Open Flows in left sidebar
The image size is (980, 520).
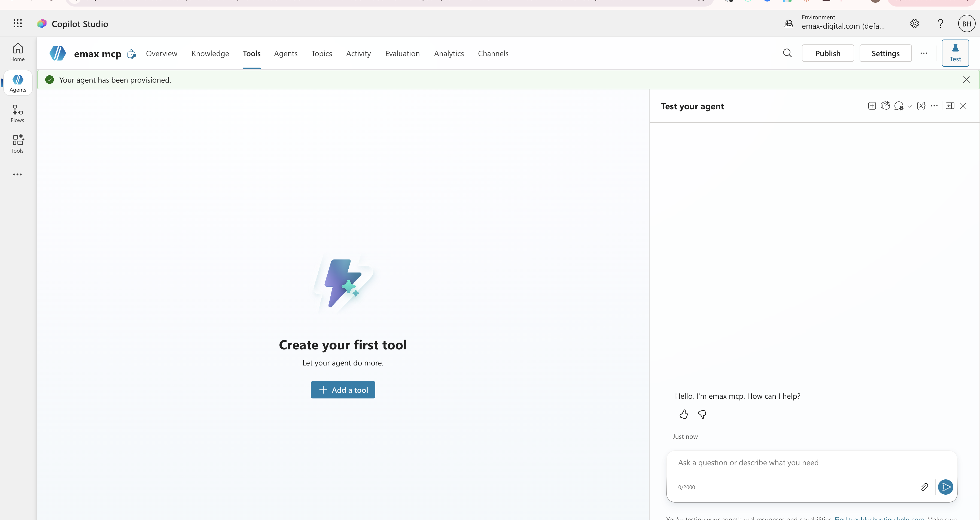pyautogui.click(x=17, y=113)
